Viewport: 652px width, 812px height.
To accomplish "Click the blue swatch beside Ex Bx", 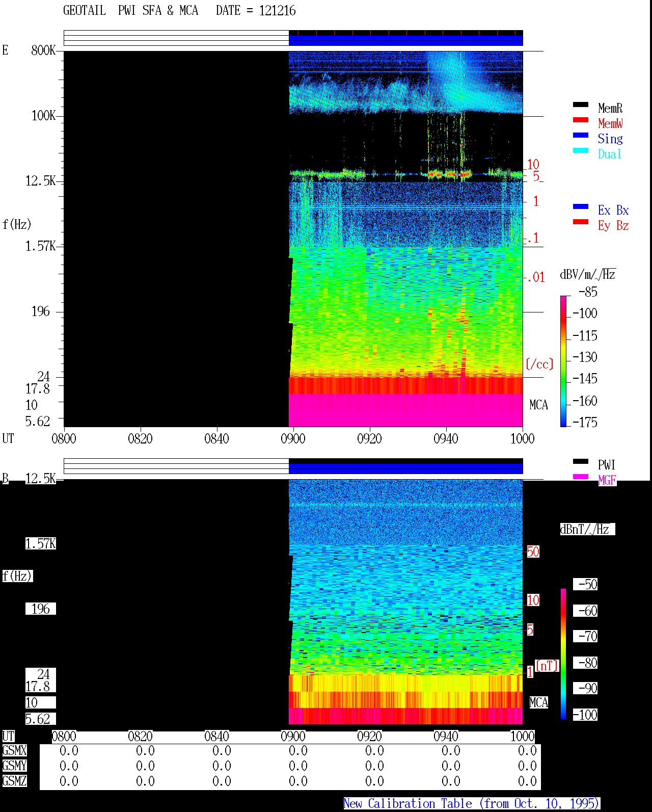I will (580, 206).
